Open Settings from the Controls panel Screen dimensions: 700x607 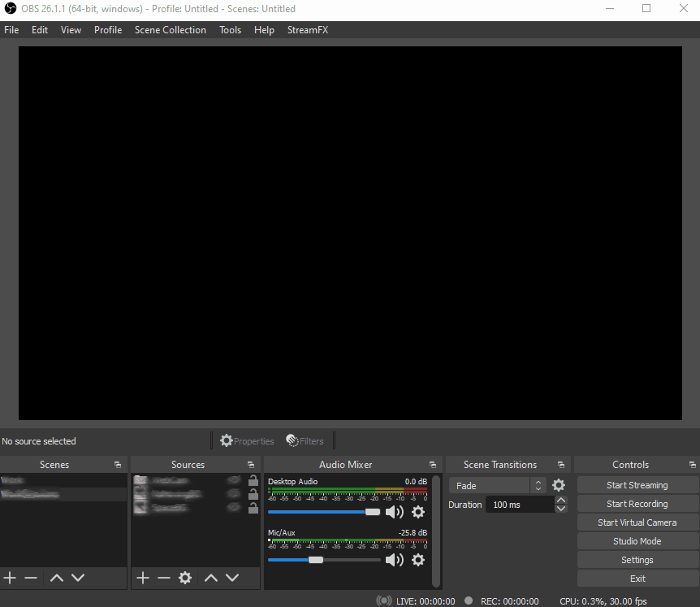637,560
